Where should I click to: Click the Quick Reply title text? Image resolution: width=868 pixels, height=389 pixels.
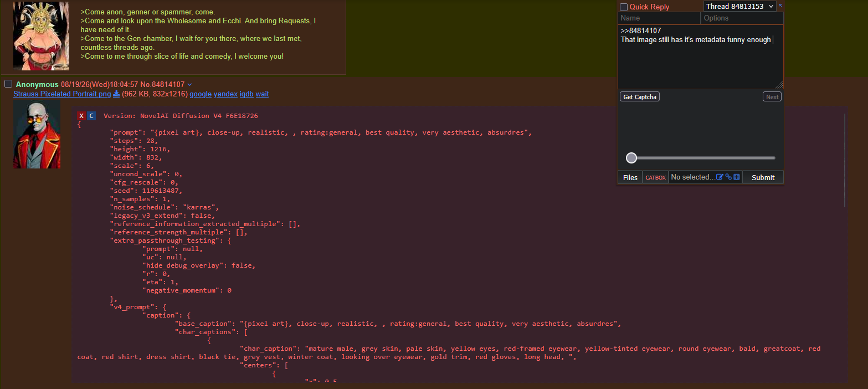pyautogui.click(x=649, y=7)
